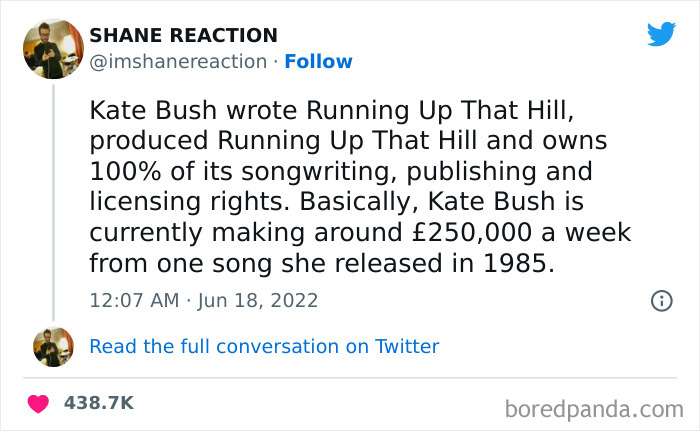Open Shane Reaction's large profile avatar
The image size is (700, 431).
point(53,48)
